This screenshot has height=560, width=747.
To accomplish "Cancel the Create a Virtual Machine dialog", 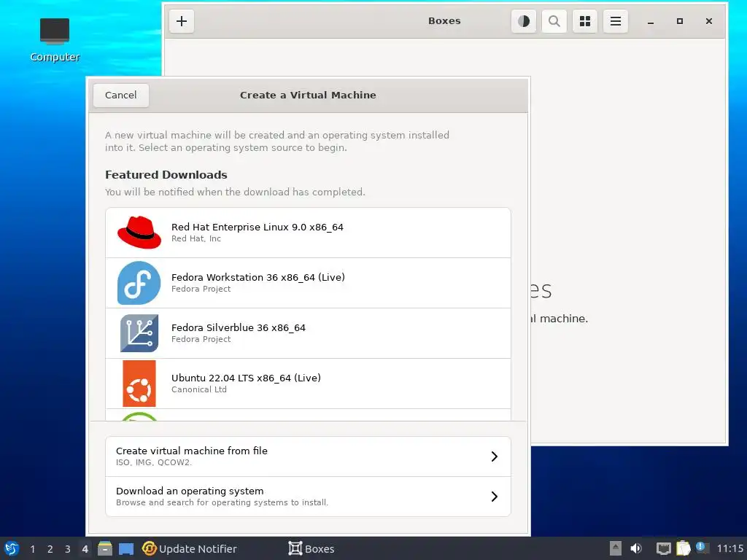I will pyautogui.click(x=121, y=96).
